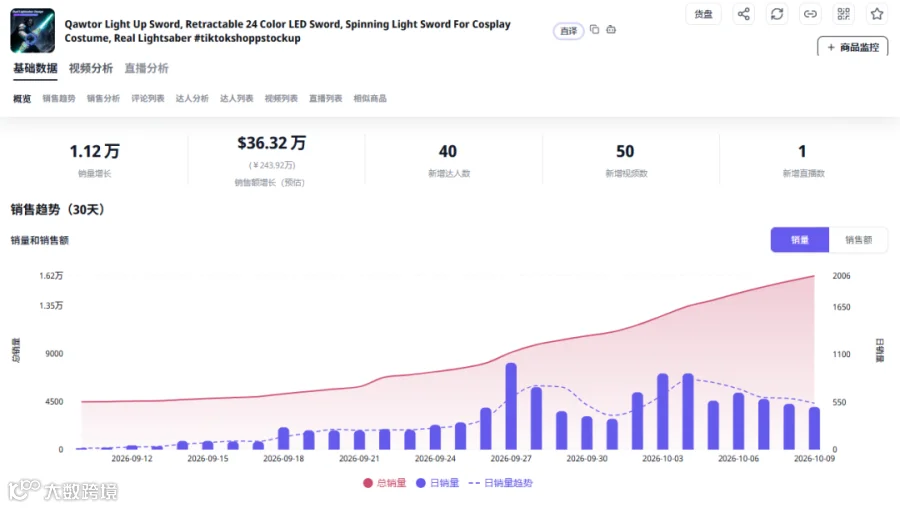
Task: Favorite the product with the star icon
Action: (x=876, y=14)
